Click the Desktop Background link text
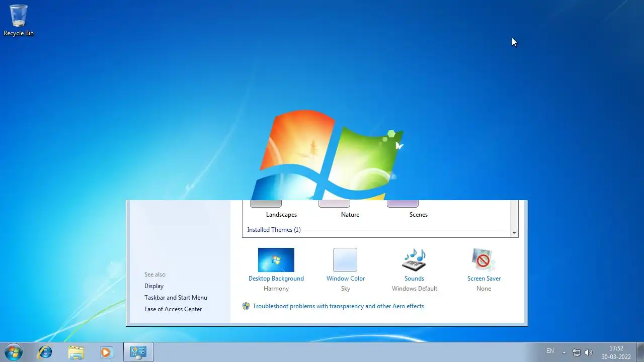Viewport: 644px width, 362px height. 276,279
